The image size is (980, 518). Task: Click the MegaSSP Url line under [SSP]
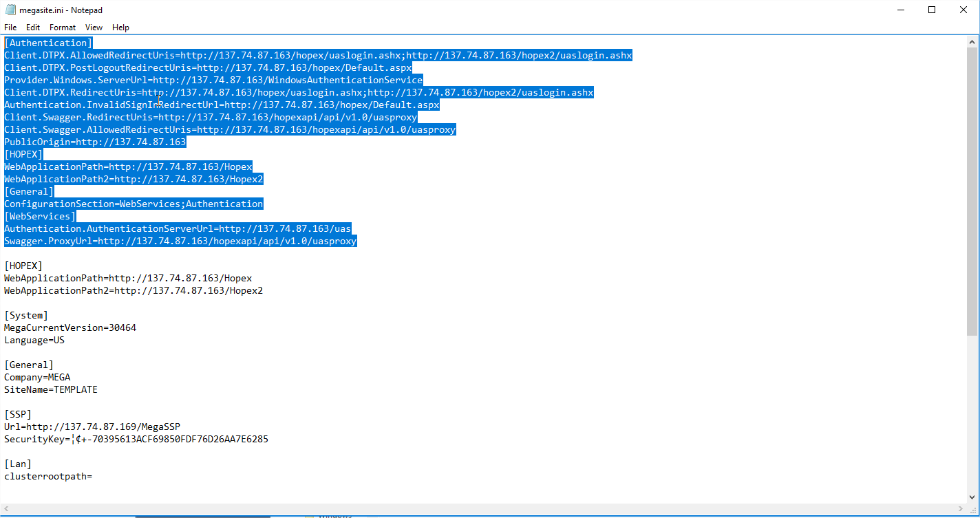coord(92,427)
